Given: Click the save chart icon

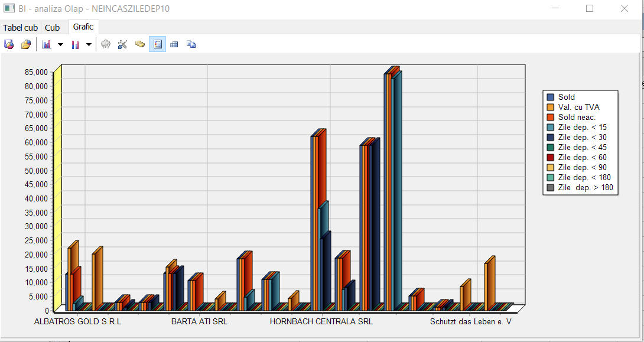Looking at the screenshot, I should (9, 44).
